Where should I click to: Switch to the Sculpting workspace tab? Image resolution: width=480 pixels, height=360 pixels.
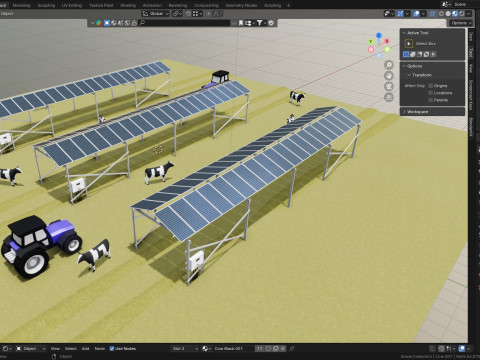pos(46,5)
